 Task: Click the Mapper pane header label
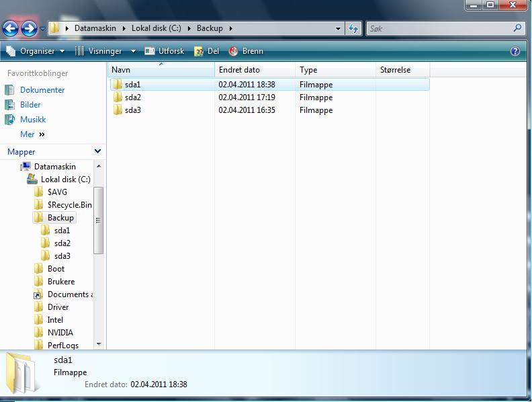click(21, 152)
